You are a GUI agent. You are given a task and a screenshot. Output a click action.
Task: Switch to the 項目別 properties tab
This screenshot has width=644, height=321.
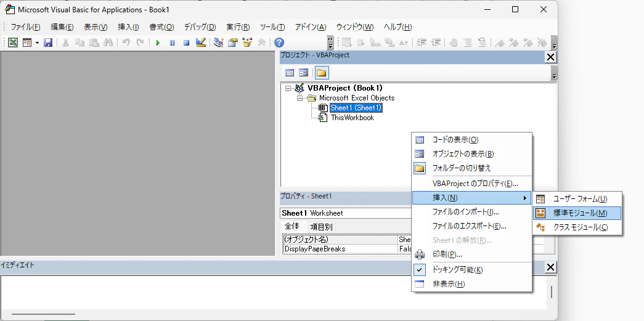click(322, 227)
